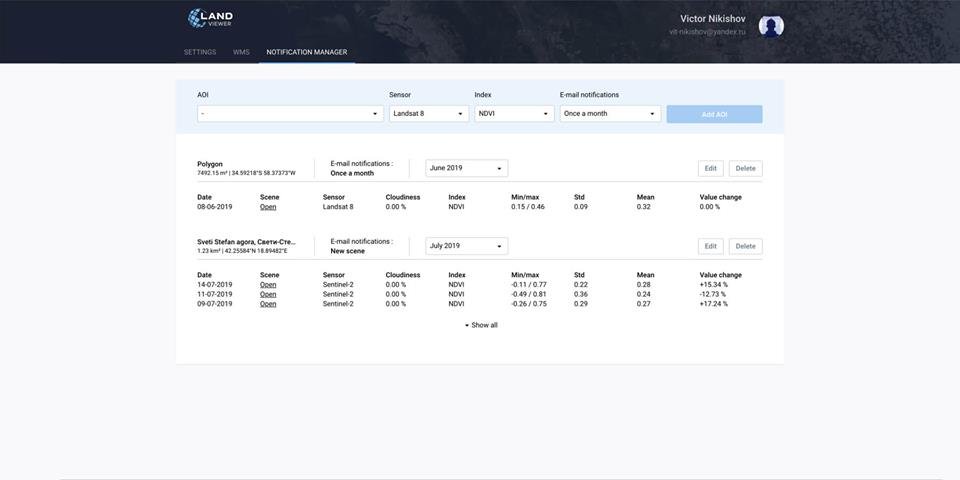
Task: Open the 08-06-2019 Landsat 8 scene
Action: click(x=268, y=207)
